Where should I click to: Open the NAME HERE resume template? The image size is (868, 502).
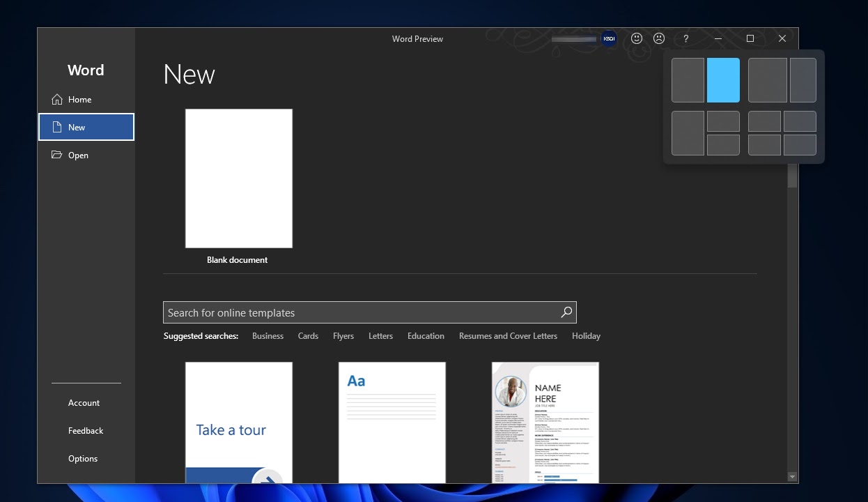[x=545, y=423]
